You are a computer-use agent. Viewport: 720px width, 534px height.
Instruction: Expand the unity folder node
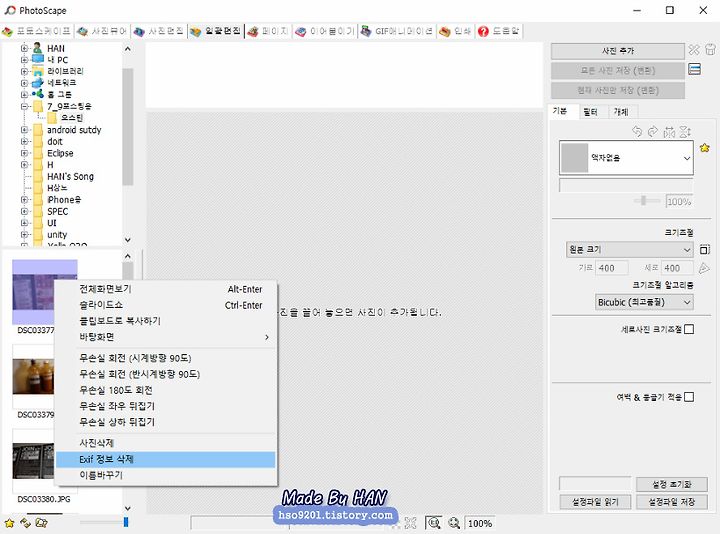(24, 235)
